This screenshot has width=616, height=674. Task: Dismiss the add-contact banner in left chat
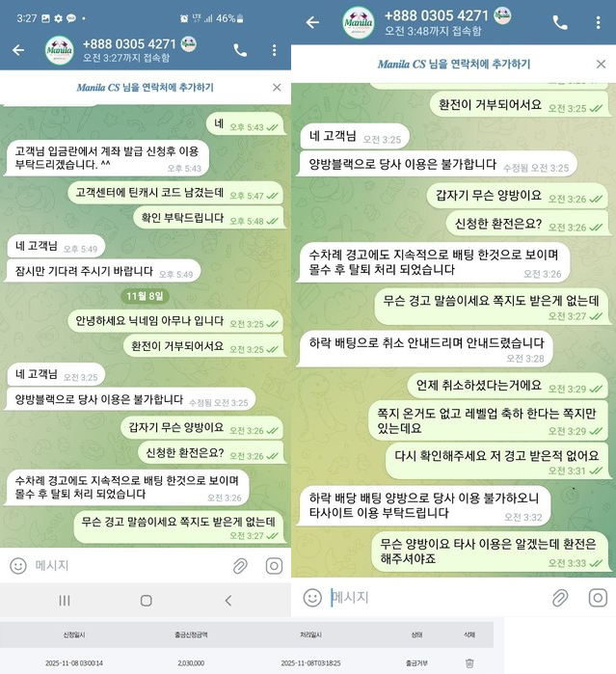coord(277,88)
